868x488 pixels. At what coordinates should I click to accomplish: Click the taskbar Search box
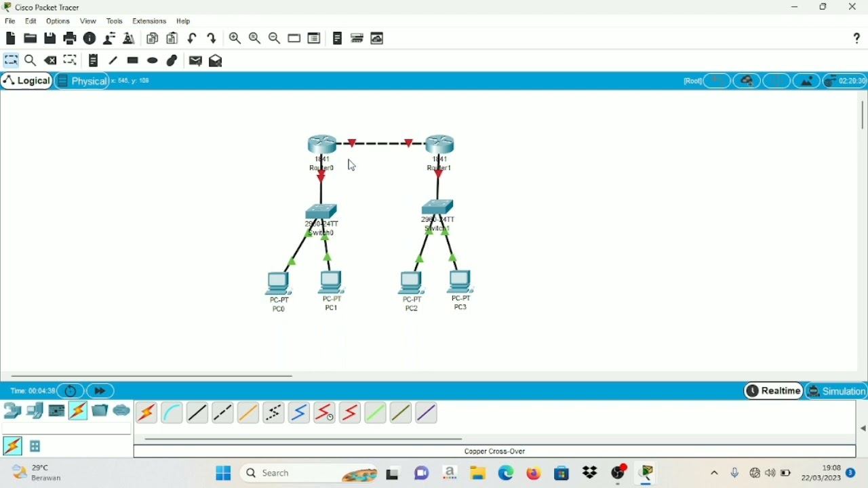[310, 474]
